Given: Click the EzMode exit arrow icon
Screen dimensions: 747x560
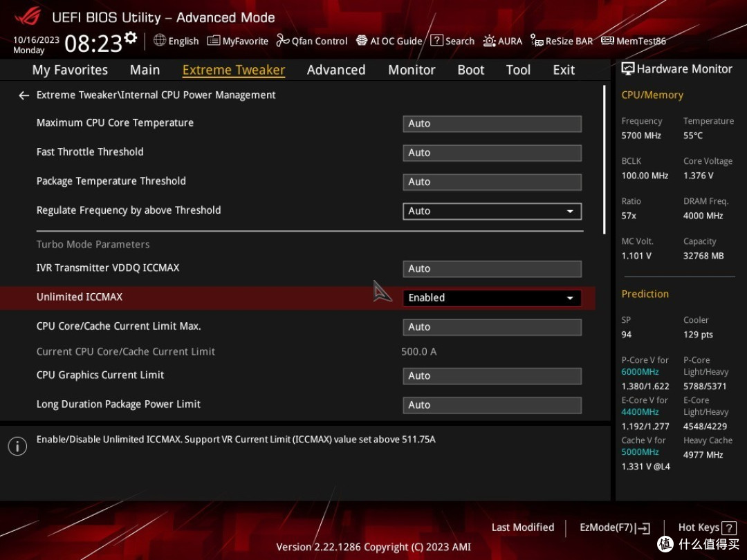Looking at the screenshot, I should pyautogui.click(x=643, y=528).
